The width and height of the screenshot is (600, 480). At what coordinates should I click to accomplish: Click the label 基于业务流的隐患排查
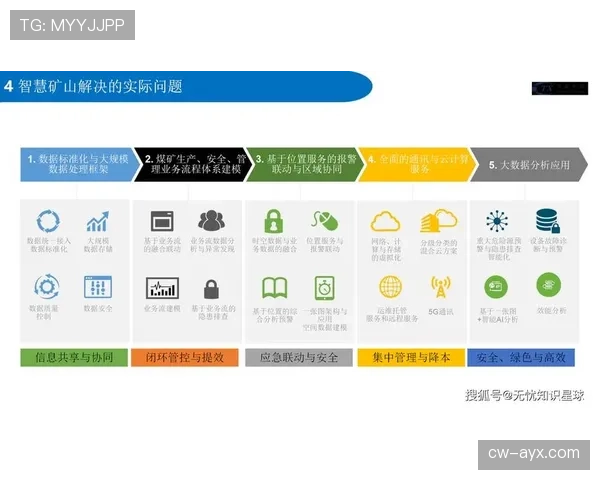click(213, 312)
